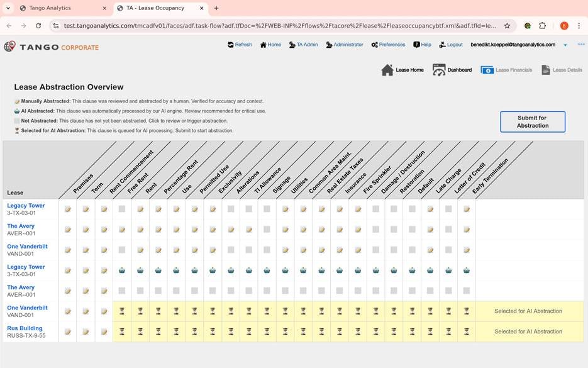Image resolution: width=588 pixels, height=368 pixels.
Task: Toggle Rus Building Early Termination hourglass cell
Action: coord(466,332)
